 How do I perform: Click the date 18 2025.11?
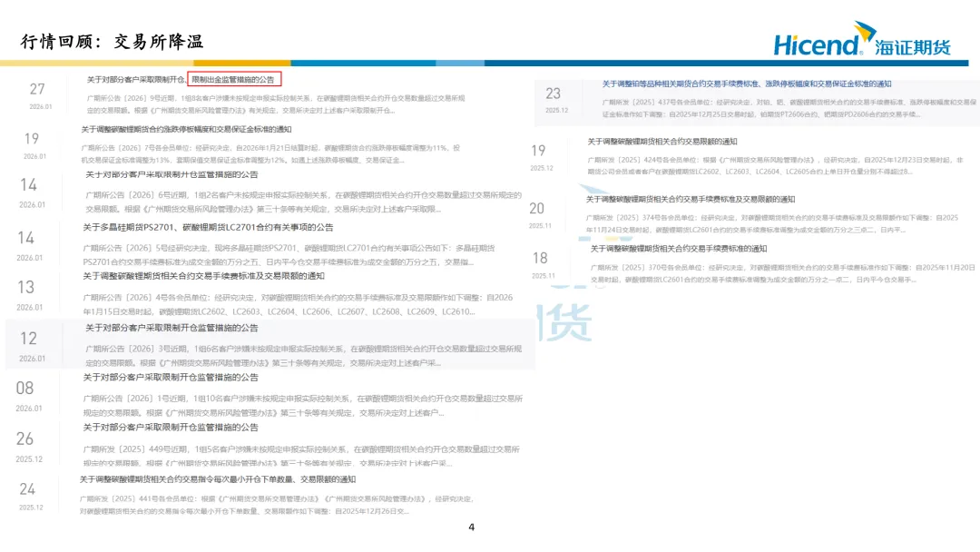point(542,265)
